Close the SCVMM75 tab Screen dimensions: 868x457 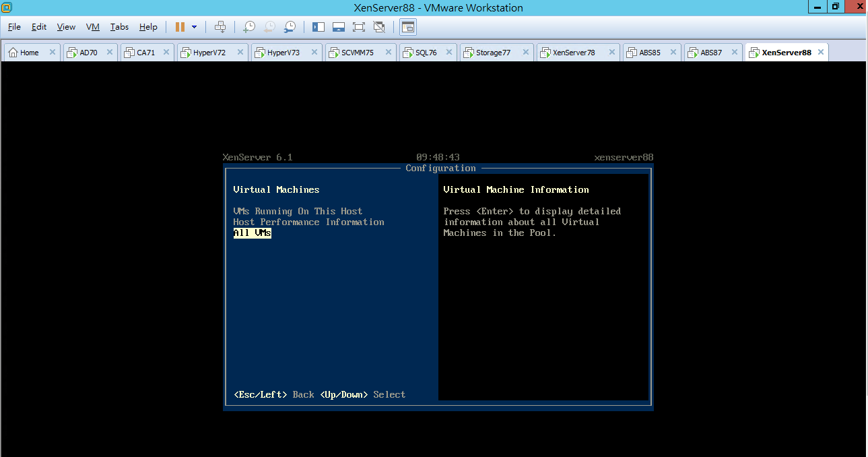click(389, 53)
